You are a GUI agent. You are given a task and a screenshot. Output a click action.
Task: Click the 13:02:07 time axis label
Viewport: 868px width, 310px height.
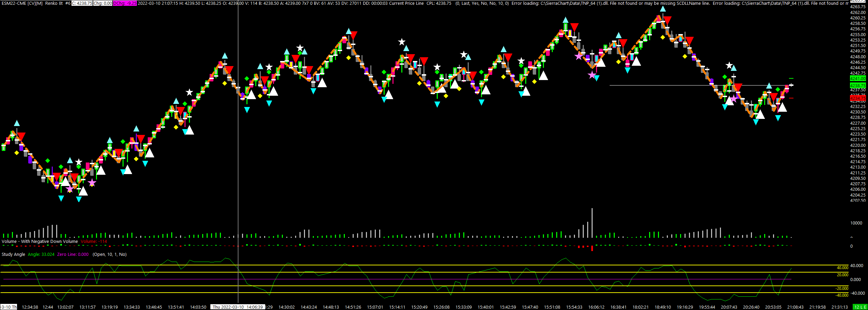[x=65, y=307]
